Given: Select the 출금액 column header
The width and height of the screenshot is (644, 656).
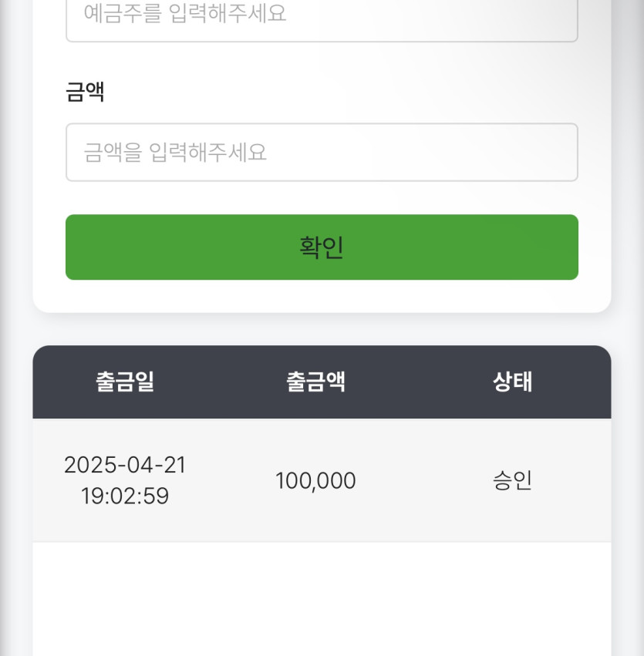Looking at the screenshot, I should (316, 382).
